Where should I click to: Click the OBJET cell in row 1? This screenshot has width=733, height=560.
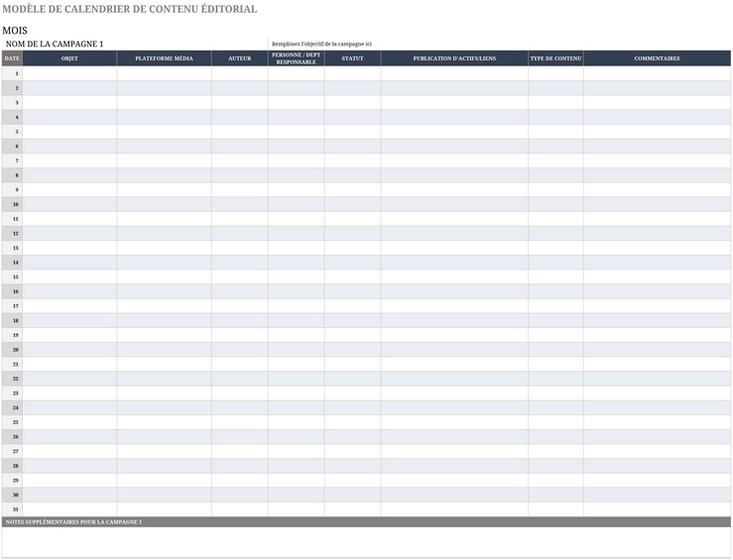click(69, 73)
